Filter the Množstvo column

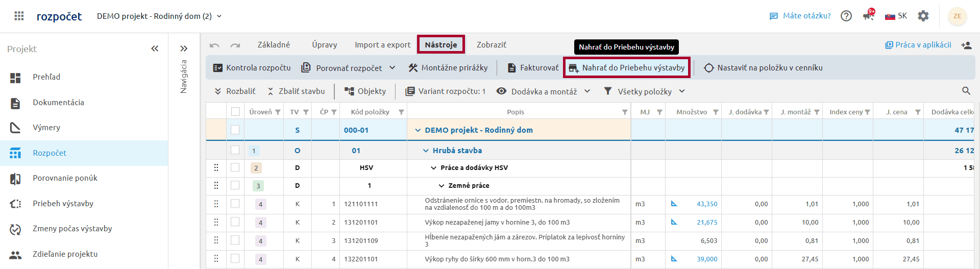[x=716, y=112]
